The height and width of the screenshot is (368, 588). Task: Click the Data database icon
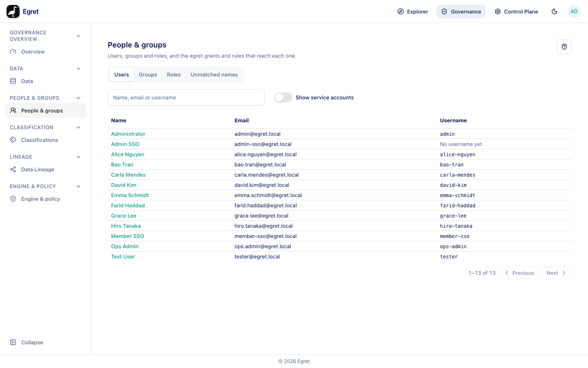(13, 81)
